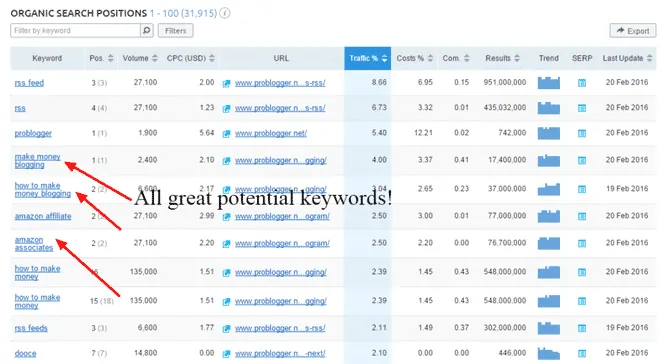The image size is (660, 364).
Task: Click the Filters button
Action: click(x=176, y=31)
